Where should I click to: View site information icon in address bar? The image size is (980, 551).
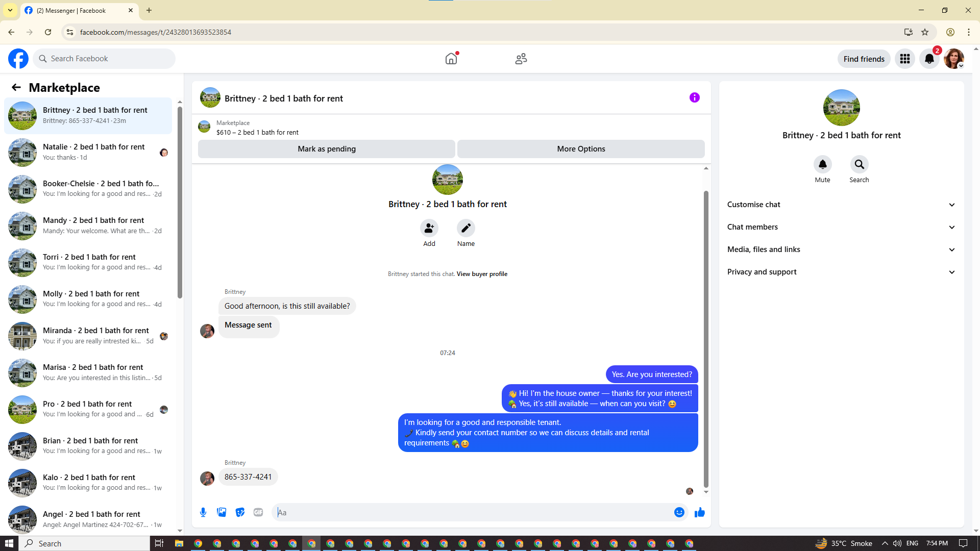[x=70, y=32]
